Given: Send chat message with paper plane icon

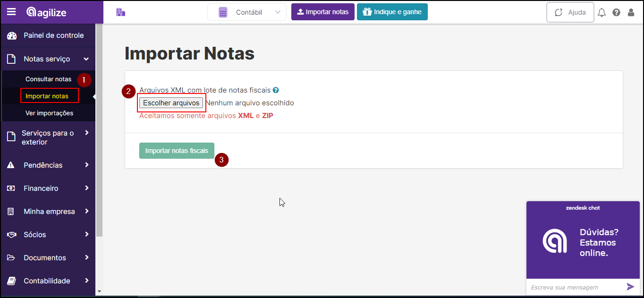Looking at the screenshot, I should [630, 287].
